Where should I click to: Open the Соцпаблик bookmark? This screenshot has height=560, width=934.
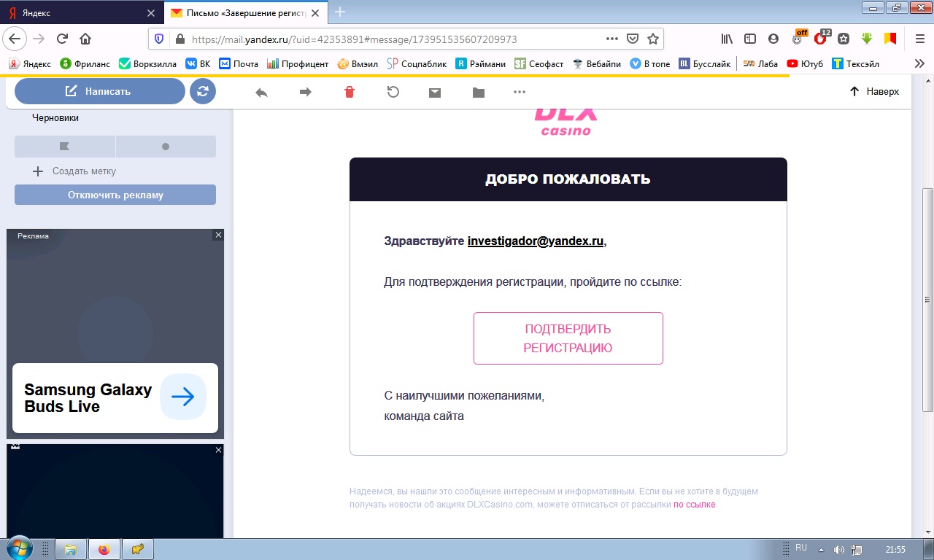pos(417,63)
